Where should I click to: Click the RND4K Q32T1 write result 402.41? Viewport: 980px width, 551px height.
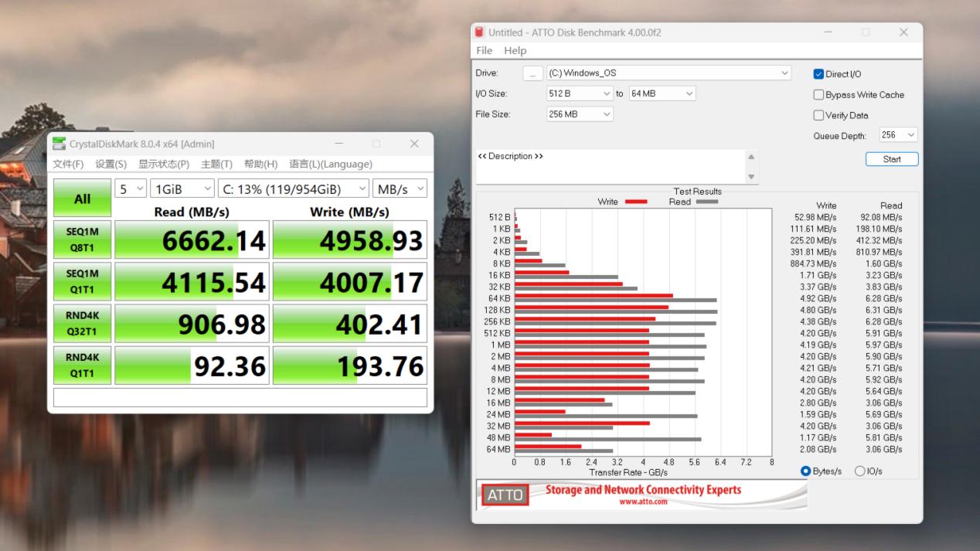[x=349, y=323]
